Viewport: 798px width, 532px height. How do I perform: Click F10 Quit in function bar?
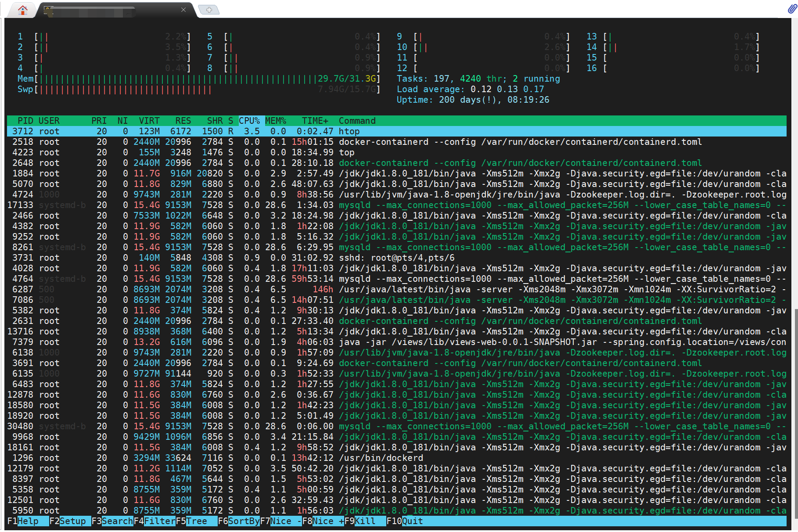[x=405, y=521]
